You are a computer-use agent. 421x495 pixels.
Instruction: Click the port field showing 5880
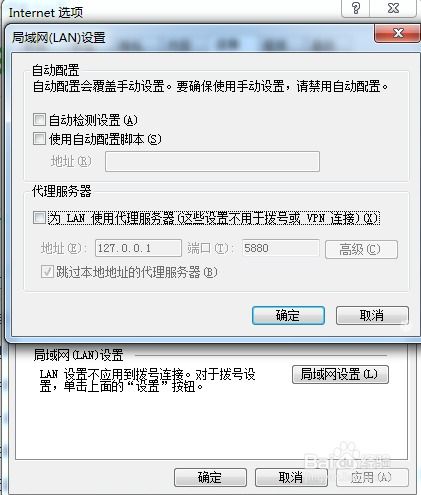point(281,248)
